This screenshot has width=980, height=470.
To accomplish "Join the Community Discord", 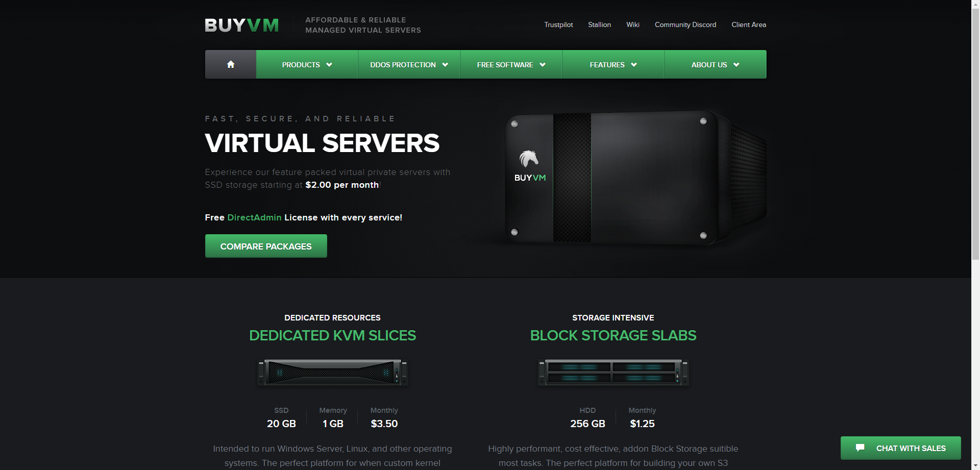I will [x=685, y=24].
